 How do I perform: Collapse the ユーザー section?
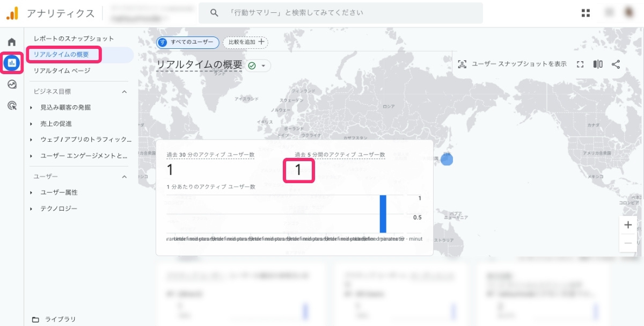click(125, 176)
